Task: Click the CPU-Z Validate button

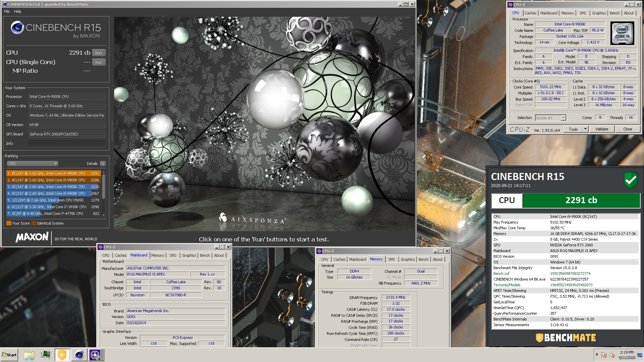Action: [601, 129]
